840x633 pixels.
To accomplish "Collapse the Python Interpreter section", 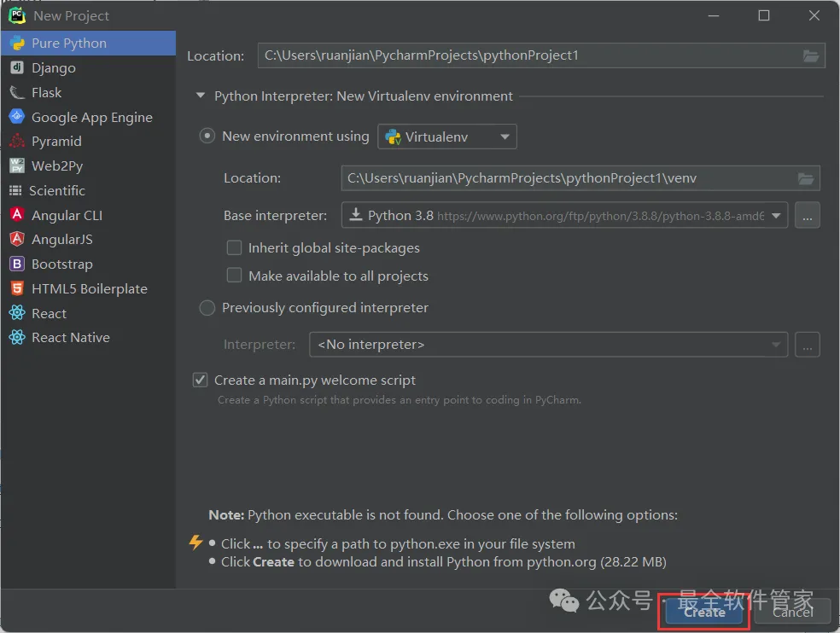I will 201,96.
